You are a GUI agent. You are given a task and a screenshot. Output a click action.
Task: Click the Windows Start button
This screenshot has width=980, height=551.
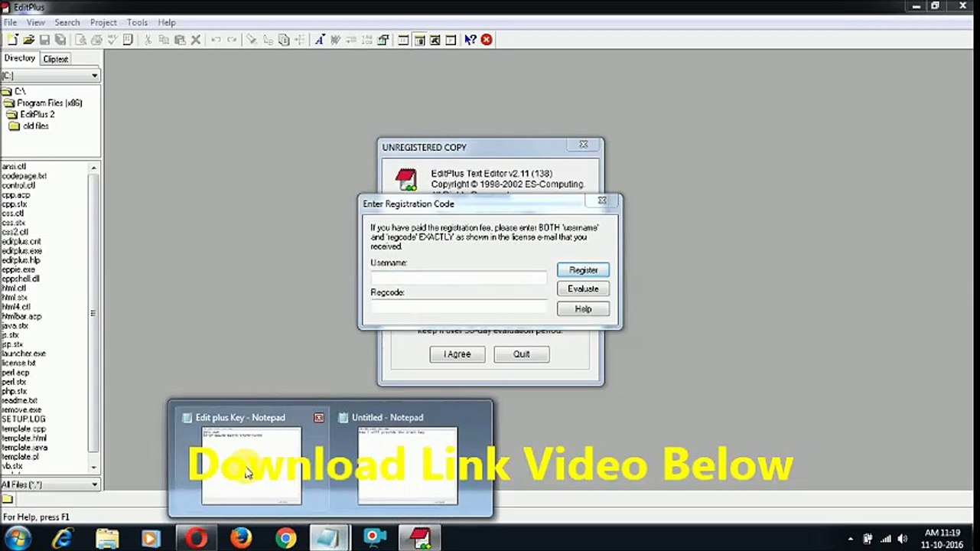17,539
